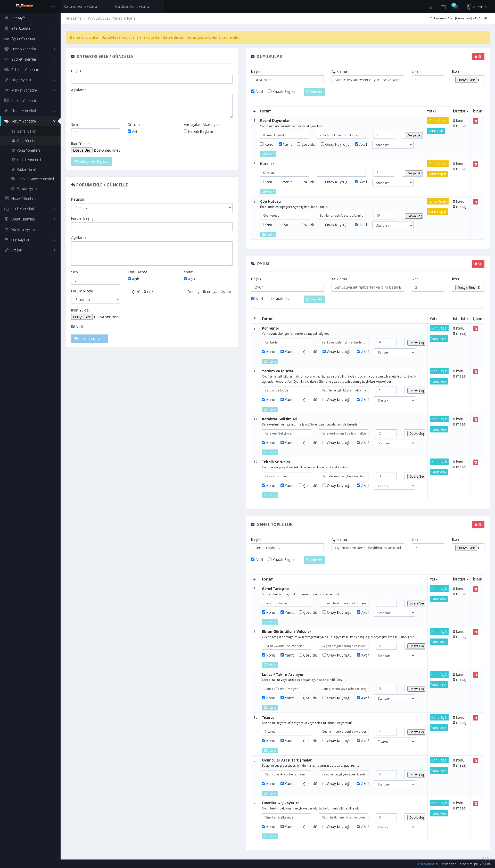Screen dimensions: 495x868
Task: Expand the Haber Yönetimi sidebar menu
Action: (30, 199)
